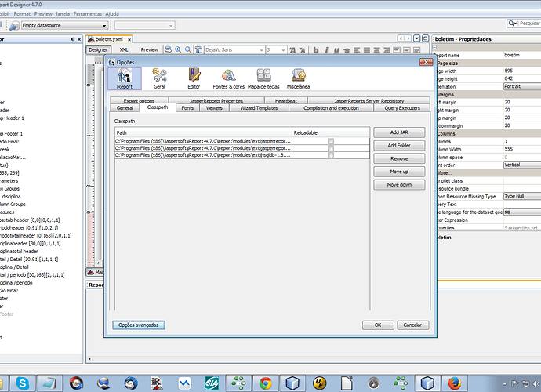541x392 pixels.
Task: Toggle Reloadable checkbox for hsqldb classpath entry
Action: [x=331, y=154]
